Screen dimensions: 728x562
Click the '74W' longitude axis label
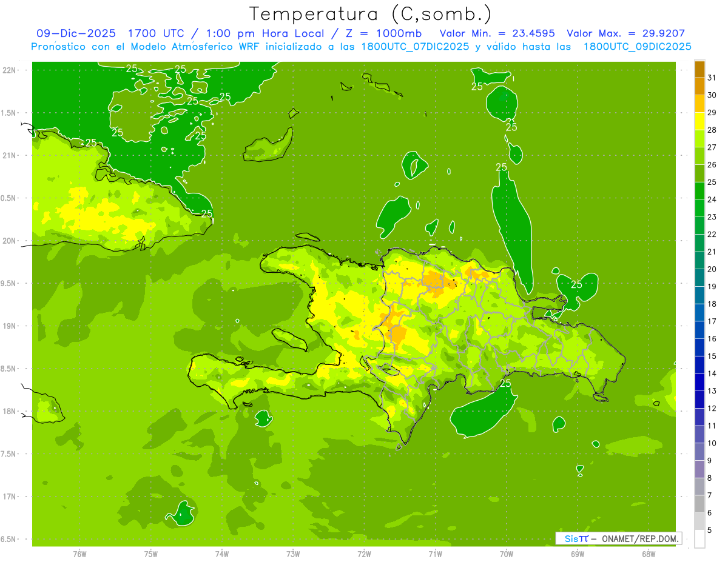pos(222,554)
